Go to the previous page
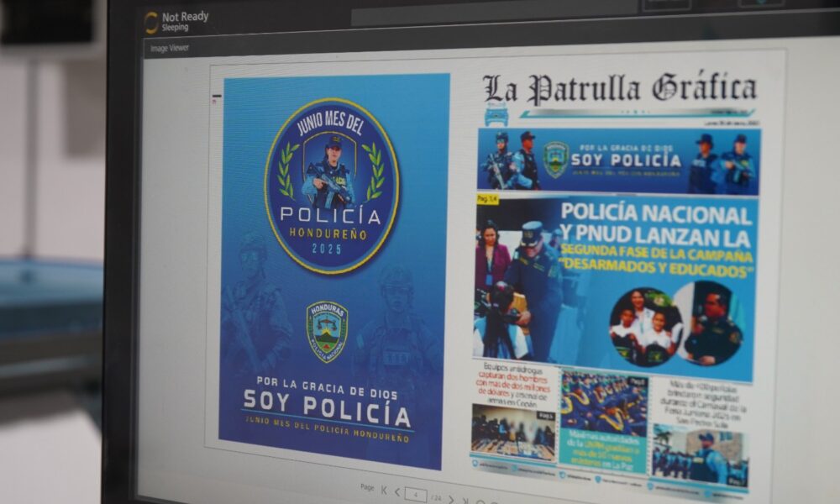The image size is (840, 504). pyautogui.click(x=397, y=492)
